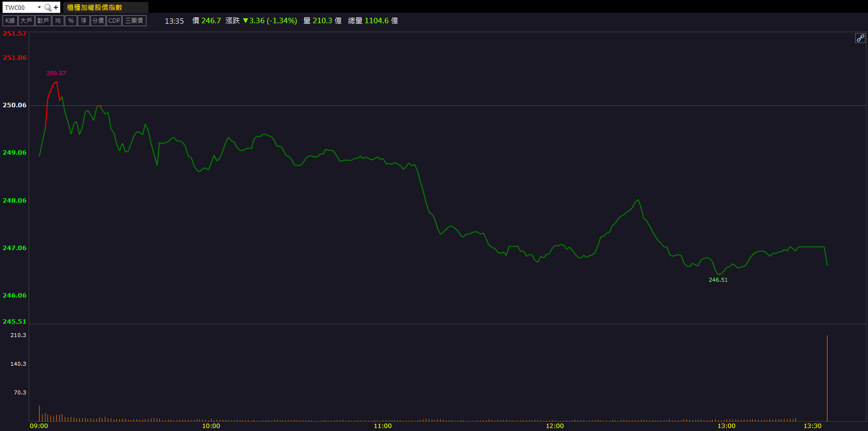Switch to K線 candlestick view
Screen dimensions: 868x431
[x=10, y=21]
